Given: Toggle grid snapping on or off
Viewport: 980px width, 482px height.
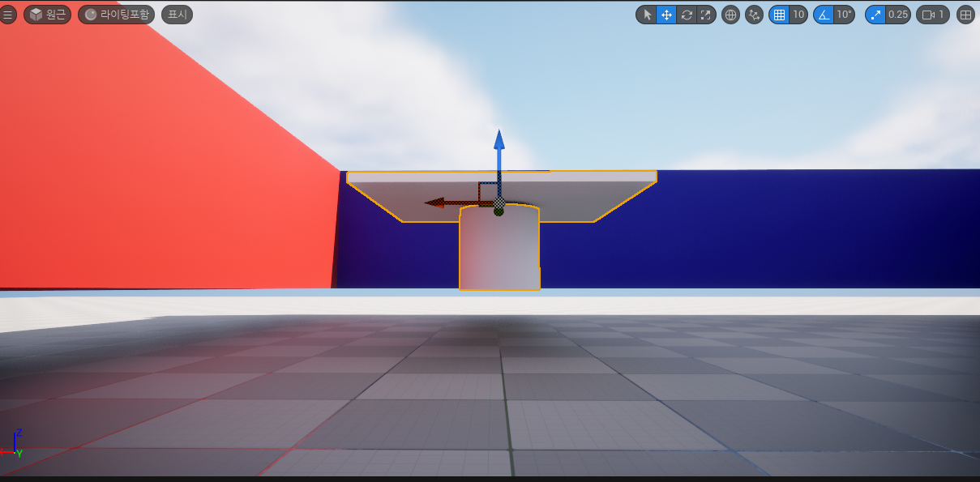Looking at the screenshot, I should click(x=779, y=15).
